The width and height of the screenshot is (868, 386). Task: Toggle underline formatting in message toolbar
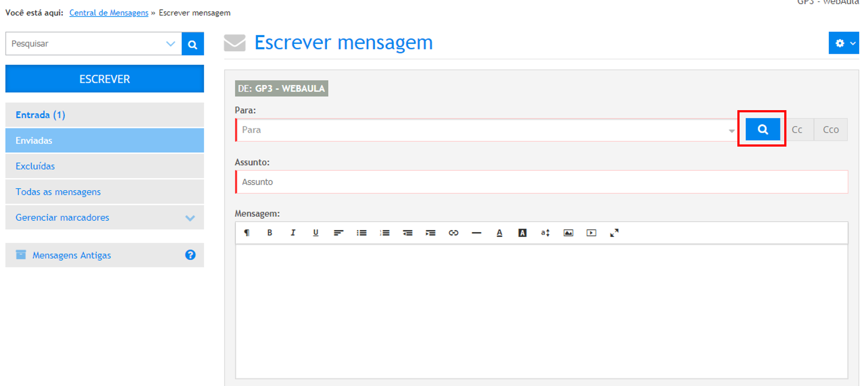click(316, 233)
